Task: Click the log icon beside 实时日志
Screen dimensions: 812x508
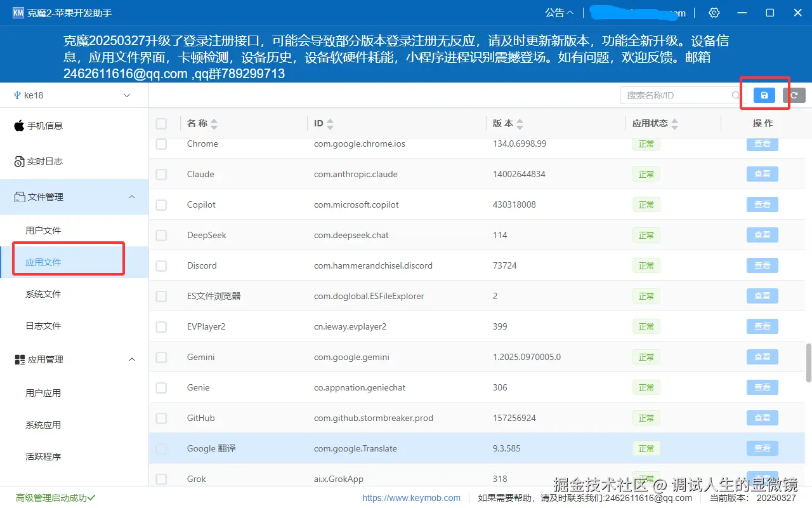Action: (19, 162)
